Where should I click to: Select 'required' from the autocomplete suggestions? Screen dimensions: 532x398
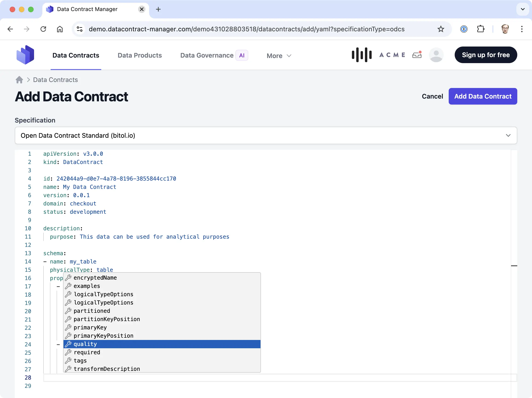point(87,352)
